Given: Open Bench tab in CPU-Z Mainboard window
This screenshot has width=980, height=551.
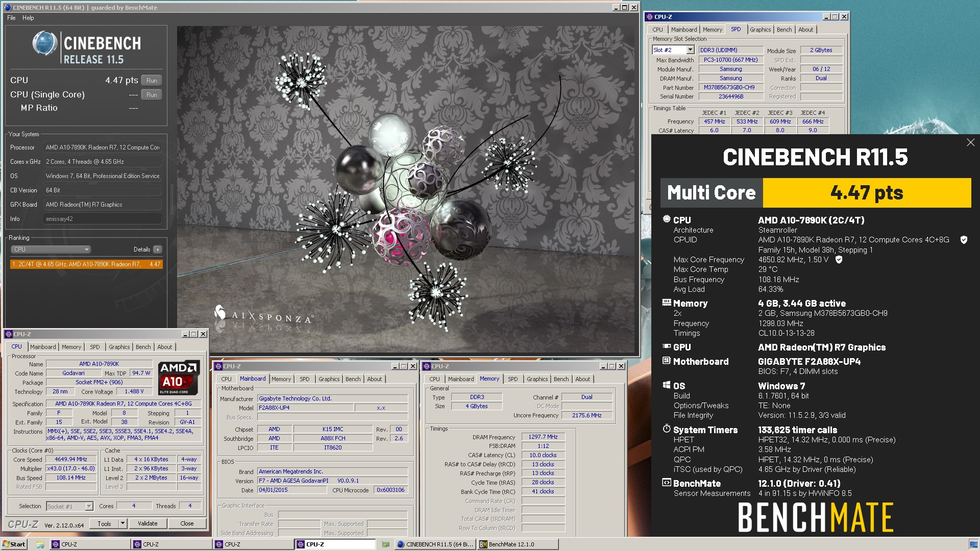Looking at the screenshot, I should pyautogui.click(x=353, y=379).
